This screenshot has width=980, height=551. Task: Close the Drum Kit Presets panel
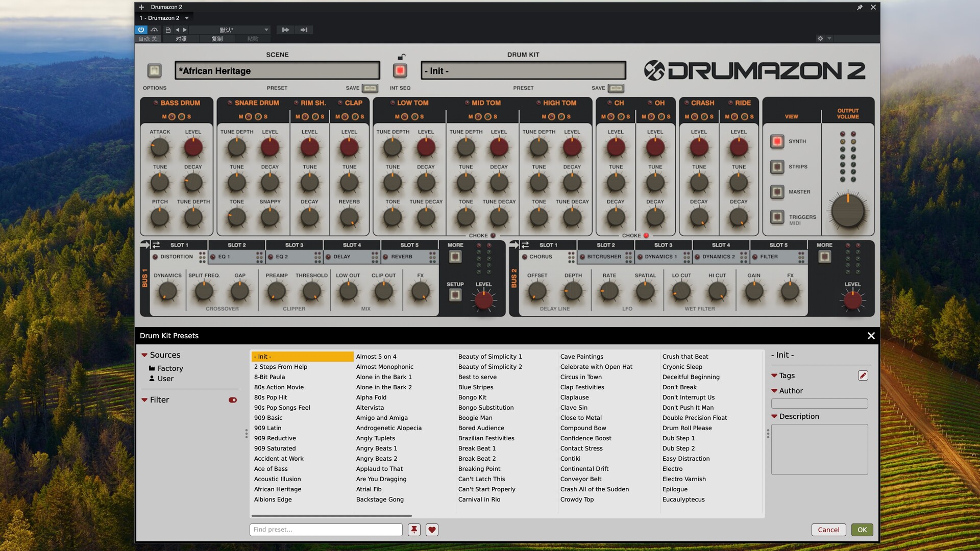(871, 336)
